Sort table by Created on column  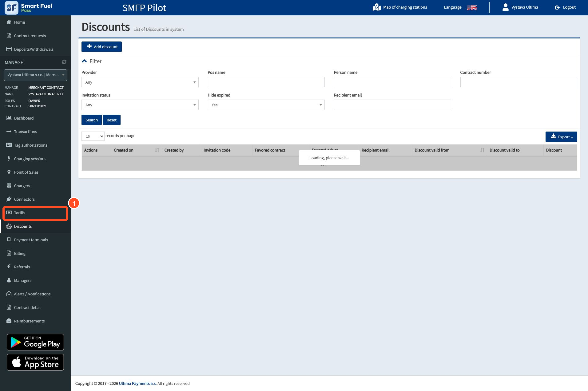point(136,150)
